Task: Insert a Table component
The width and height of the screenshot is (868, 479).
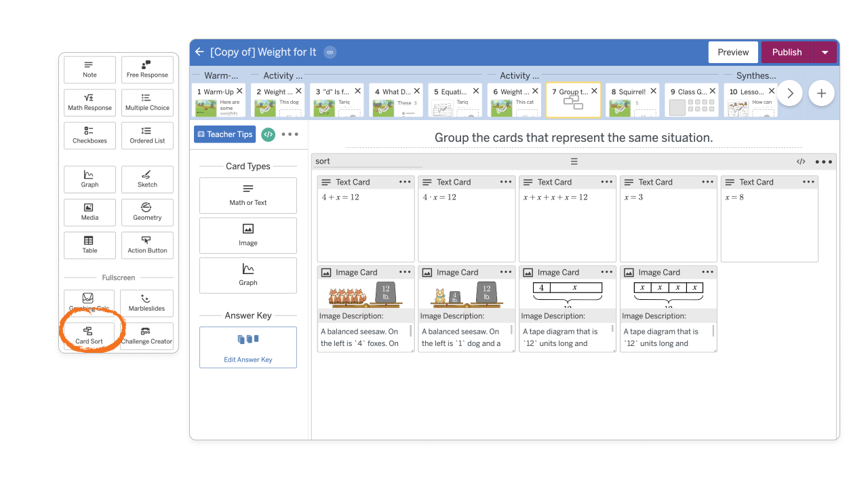Action: click(x=90, y=245)
